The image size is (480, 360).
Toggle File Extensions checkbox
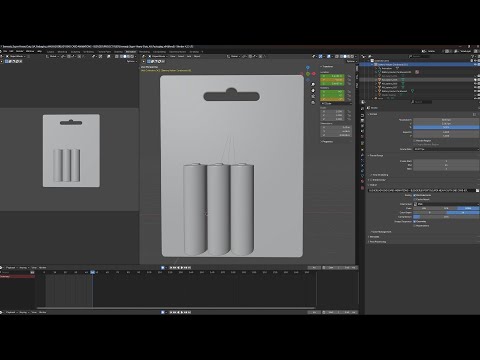click(x=414, y=195)
